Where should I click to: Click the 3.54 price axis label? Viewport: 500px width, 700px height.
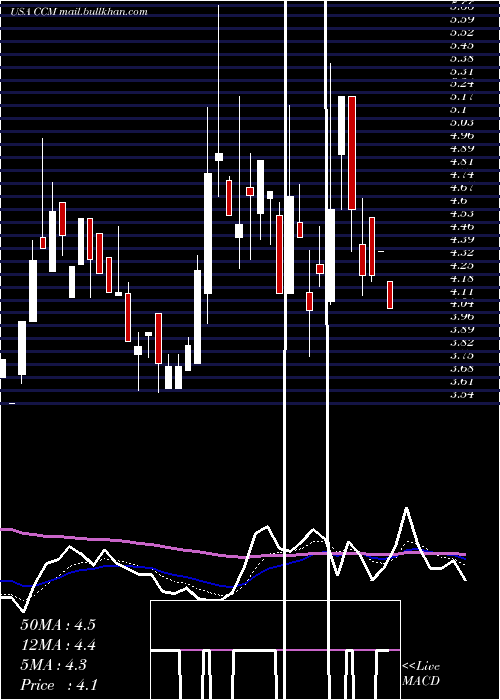click(462, 395)
